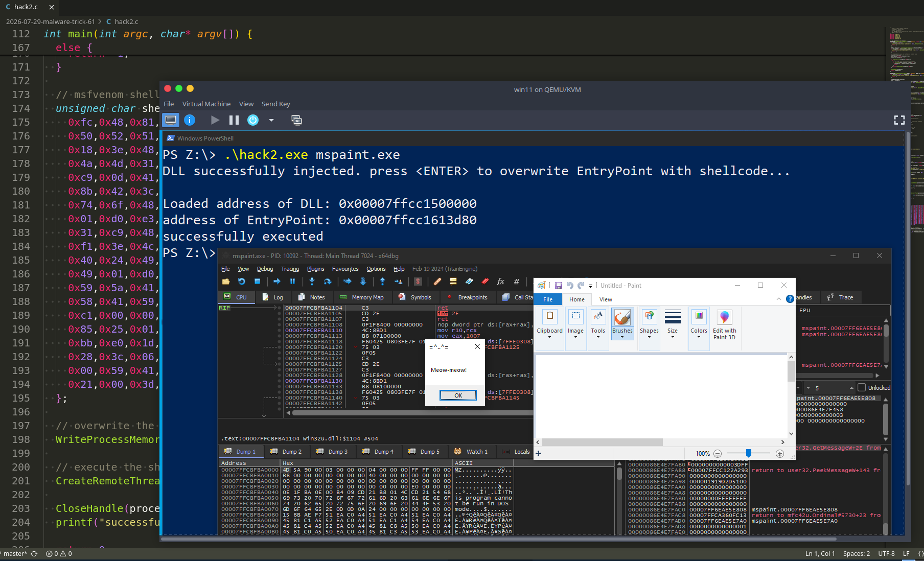This screenshot has height=561, width=924.
Task: Click the x64dbg bookmarks red icon
Action: 485,282
